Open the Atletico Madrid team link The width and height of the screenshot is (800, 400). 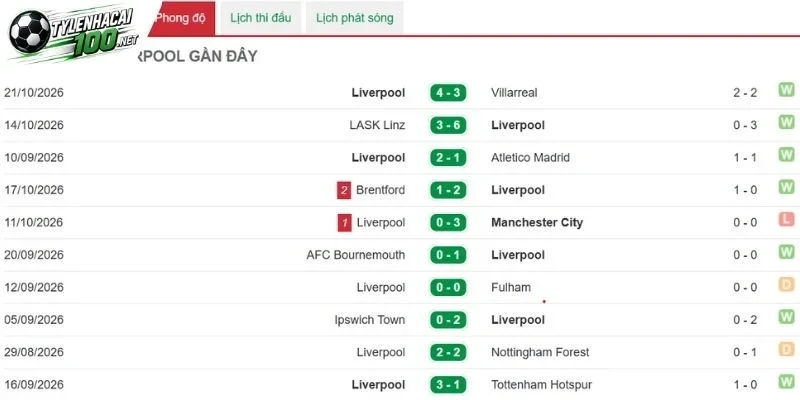(x=531, y=158)
